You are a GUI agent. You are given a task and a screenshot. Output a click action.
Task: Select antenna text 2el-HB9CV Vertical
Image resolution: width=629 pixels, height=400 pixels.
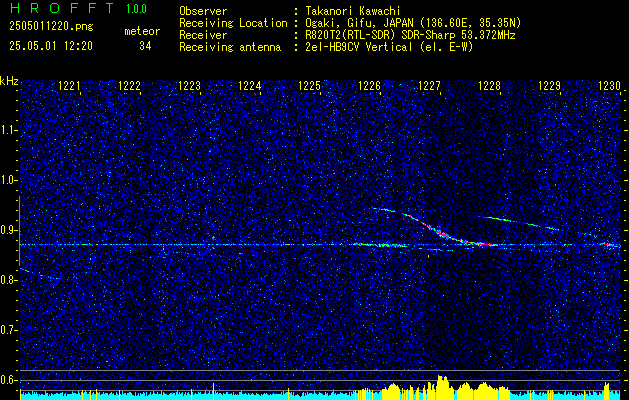[359, 47]
